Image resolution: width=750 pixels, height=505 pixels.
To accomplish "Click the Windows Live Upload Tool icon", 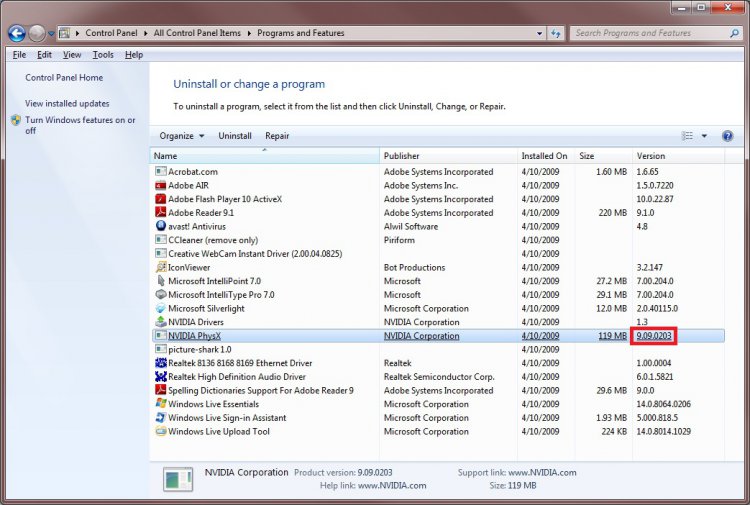I will [161, 431].
